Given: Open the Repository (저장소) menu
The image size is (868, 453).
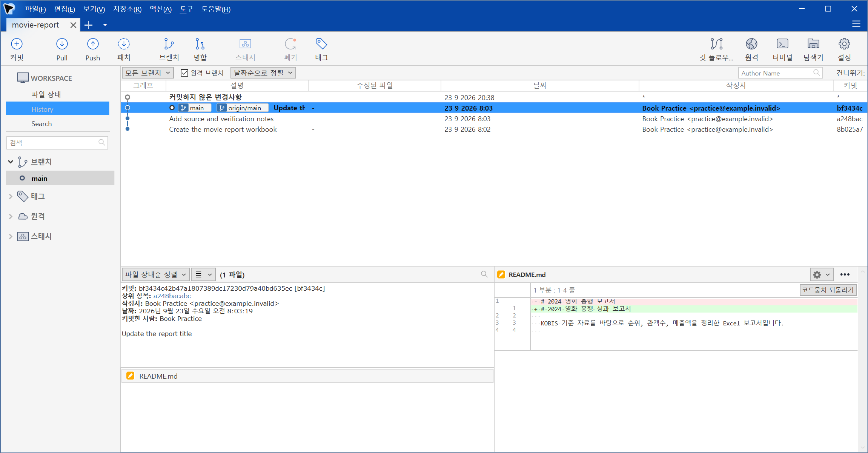Looking at the screenshot, I should click(128, 9).
